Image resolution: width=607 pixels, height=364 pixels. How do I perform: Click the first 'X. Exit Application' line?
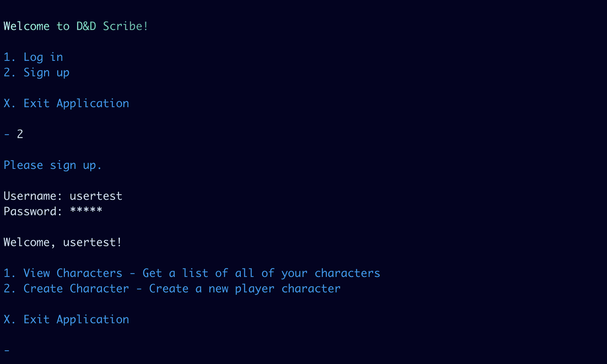[x=66, y=104]
